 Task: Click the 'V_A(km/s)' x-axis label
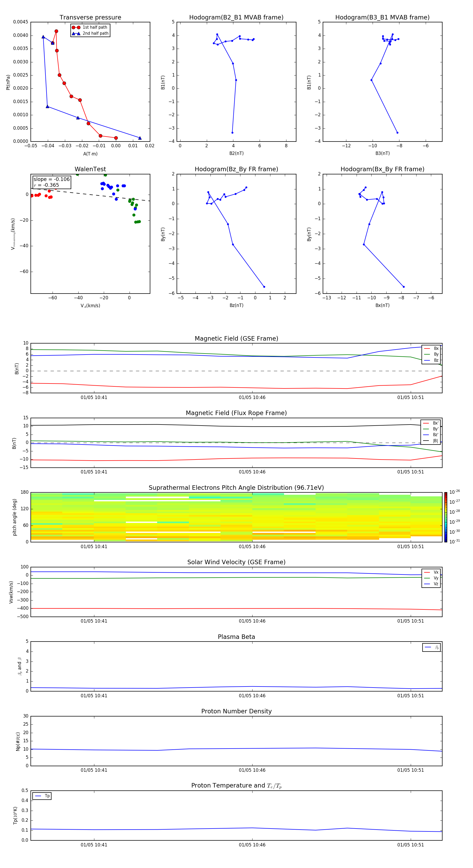[x=90, y=306]
